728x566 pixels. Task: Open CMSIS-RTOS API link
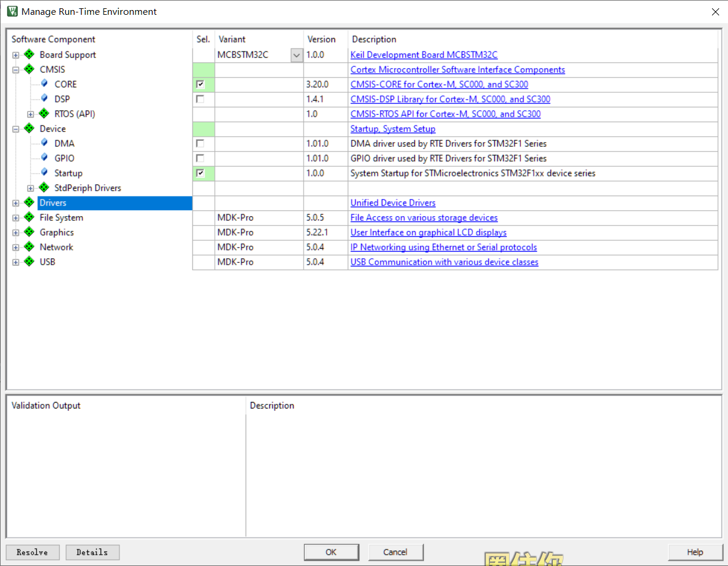[445, 114]
